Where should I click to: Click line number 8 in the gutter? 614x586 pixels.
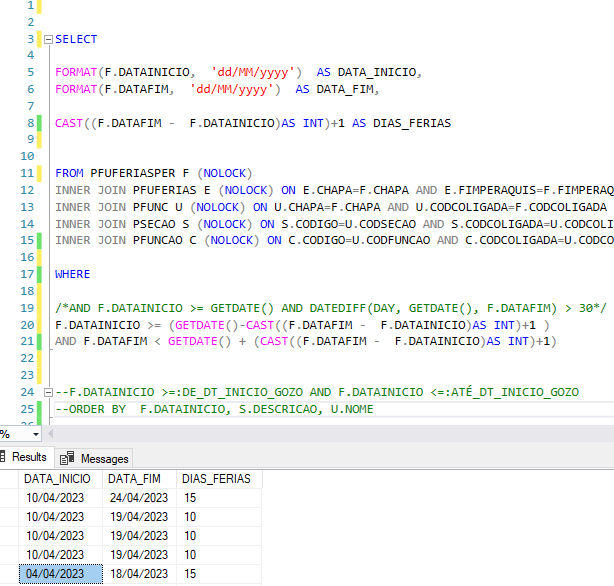[x=31, y=123]
